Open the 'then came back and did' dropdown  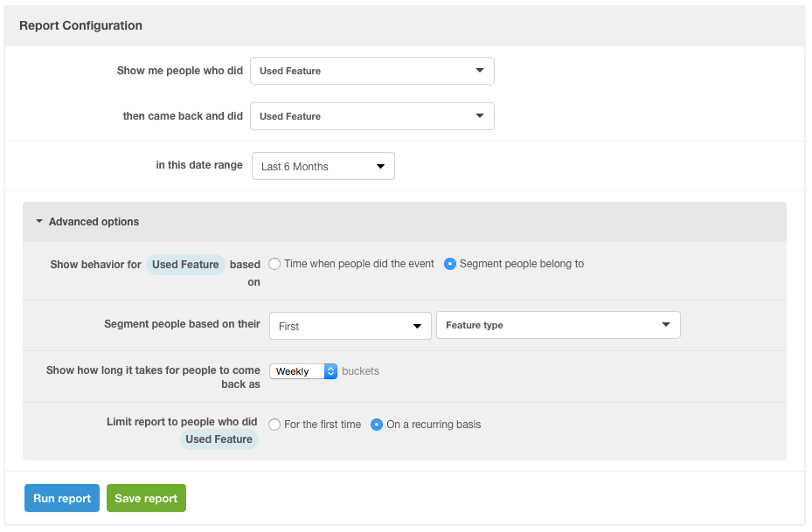tap(371, 116)
